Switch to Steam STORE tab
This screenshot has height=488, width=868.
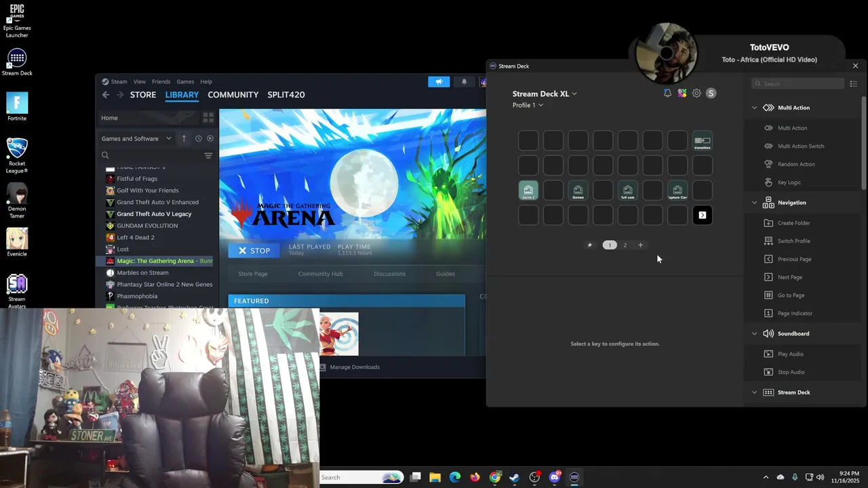pyautogui.click(x=143, y=95)
